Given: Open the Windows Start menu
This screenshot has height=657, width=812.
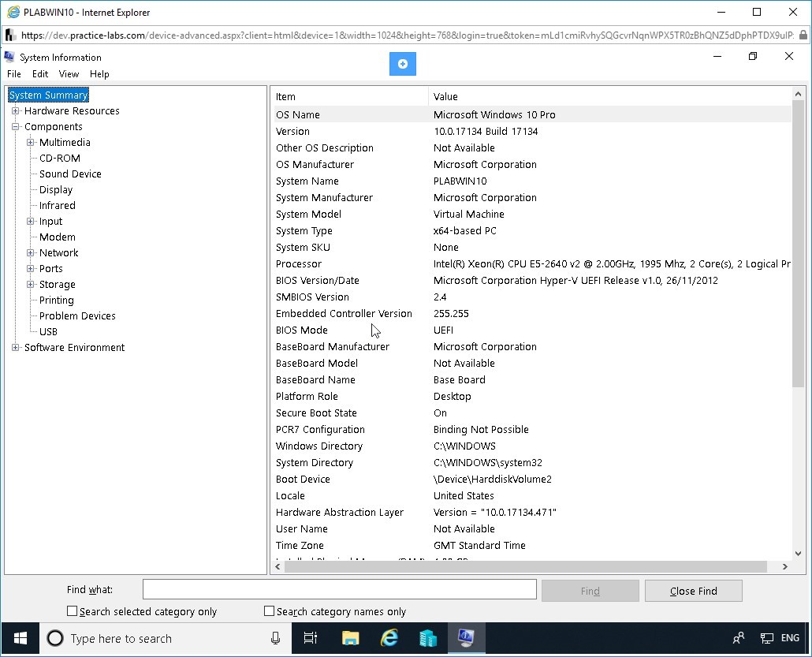Looking at the screenshot, I should 20,638.
